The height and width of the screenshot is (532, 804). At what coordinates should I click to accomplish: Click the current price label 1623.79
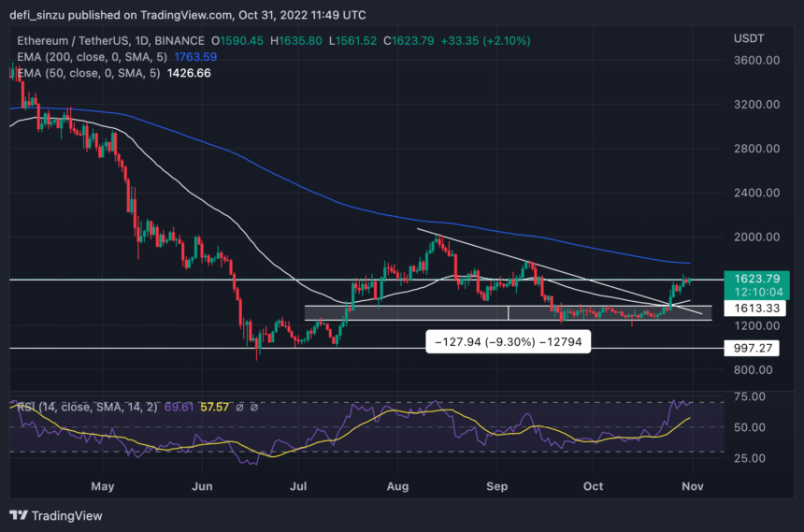pos(754,278)
